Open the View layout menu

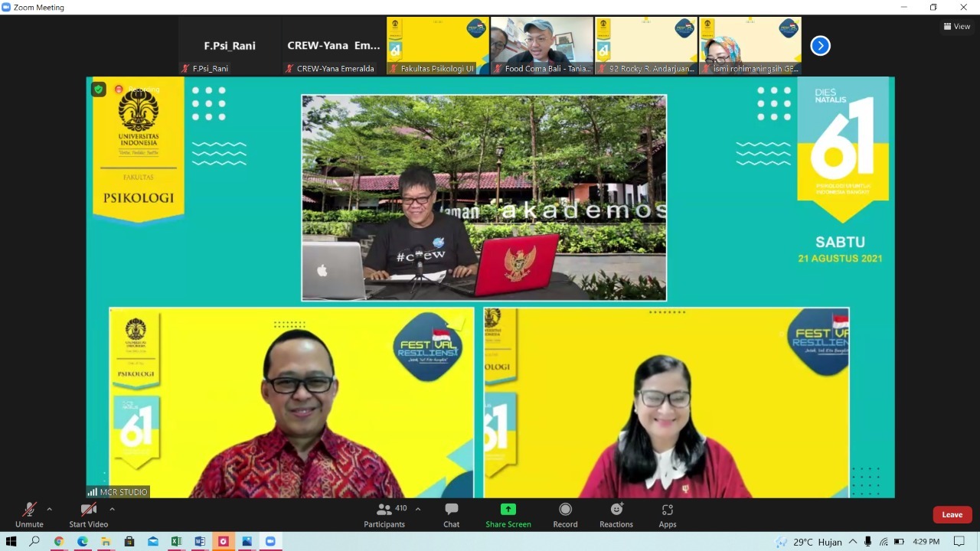(x=957, y=26)
